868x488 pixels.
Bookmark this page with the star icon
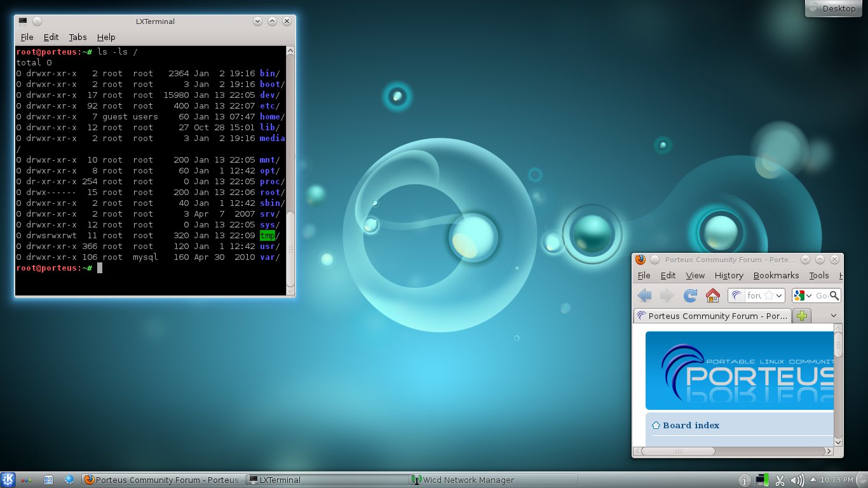click(769, 295)
